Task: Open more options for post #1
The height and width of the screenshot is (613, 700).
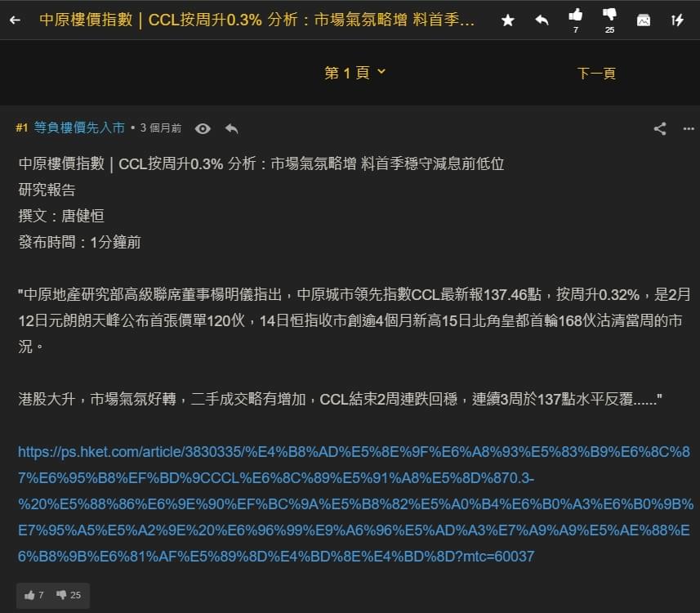Action: (x=689, y=128)
